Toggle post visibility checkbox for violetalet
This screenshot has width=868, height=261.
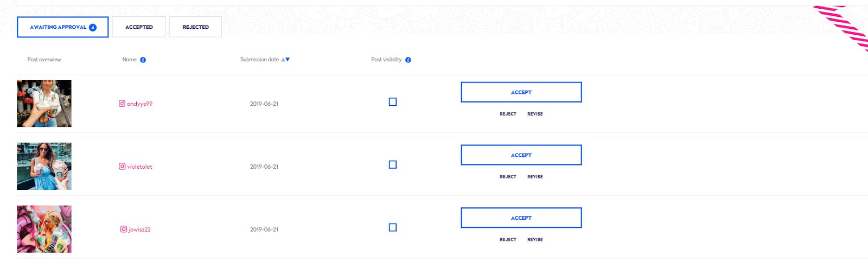pos(393,165)
